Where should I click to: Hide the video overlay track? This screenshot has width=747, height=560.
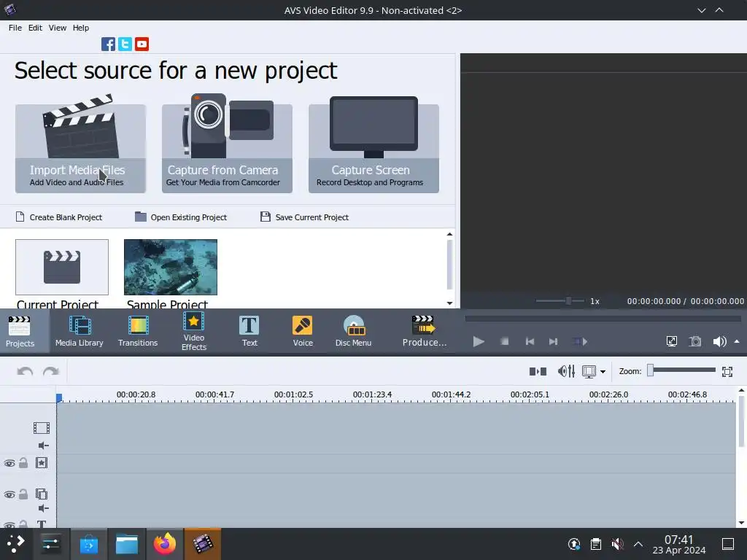(x=9, y=495)
